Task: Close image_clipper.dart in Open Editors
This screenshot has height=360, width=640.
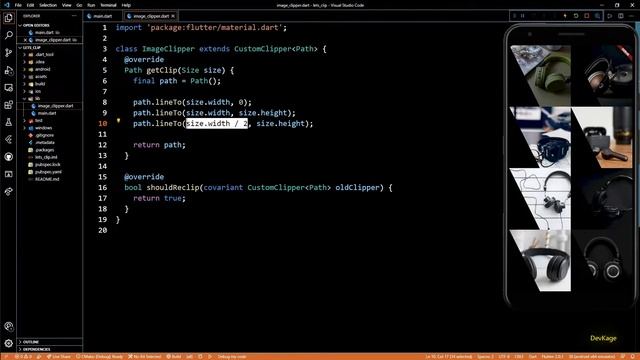Action: tap(25, 40)
